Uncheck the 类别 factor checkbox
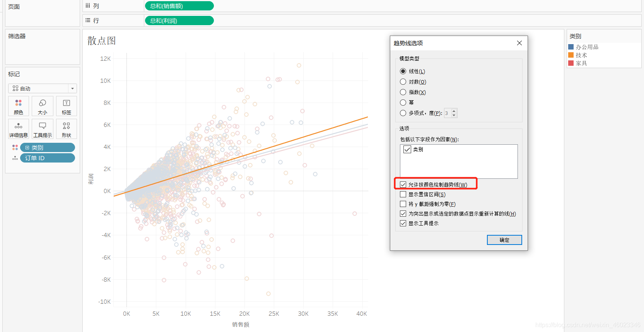644x332 pixels. [x=407, y=149]
